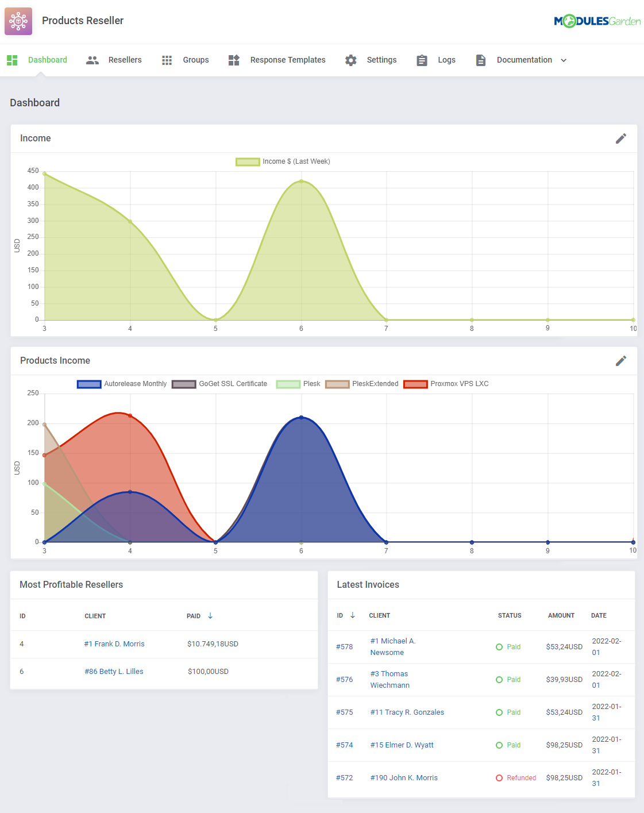Toggle PleskExtended legend swatch
Screen dimensions: 644x813
click(337, 384)
